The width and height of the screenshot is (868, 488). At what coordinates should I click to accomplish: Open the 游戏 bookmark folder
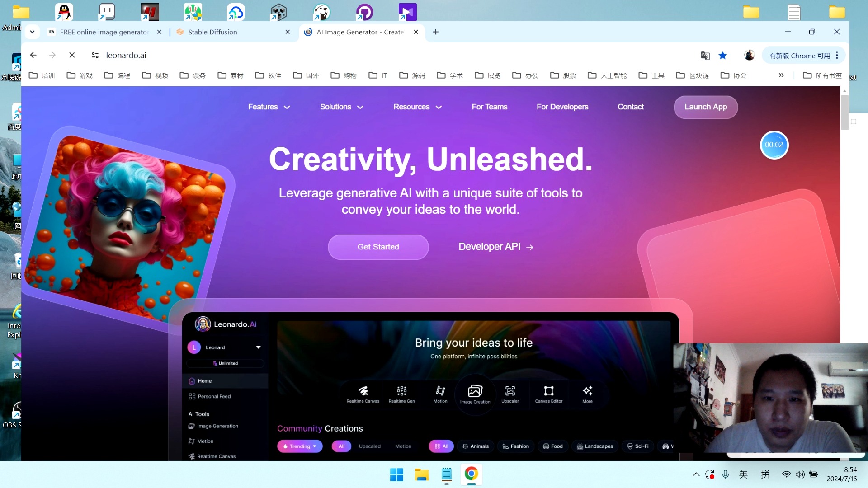tap(80, 75)
